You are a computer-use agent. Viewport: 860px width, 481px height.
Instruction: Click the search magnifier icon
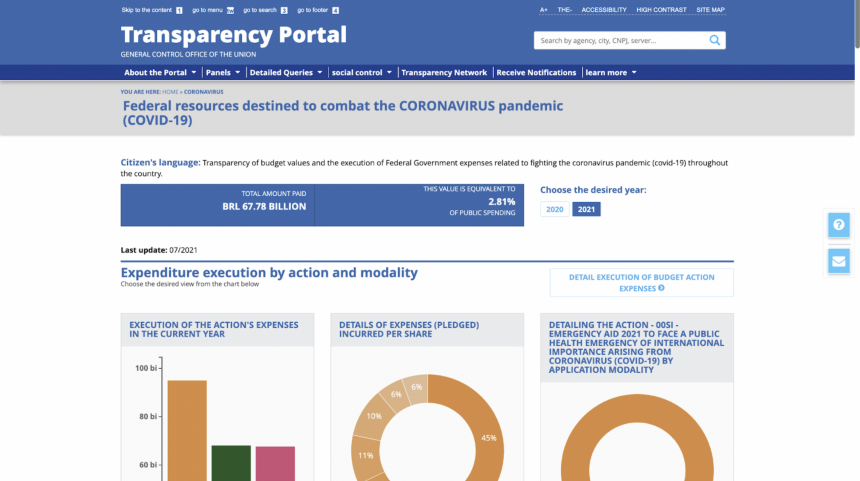coord(714,40)
